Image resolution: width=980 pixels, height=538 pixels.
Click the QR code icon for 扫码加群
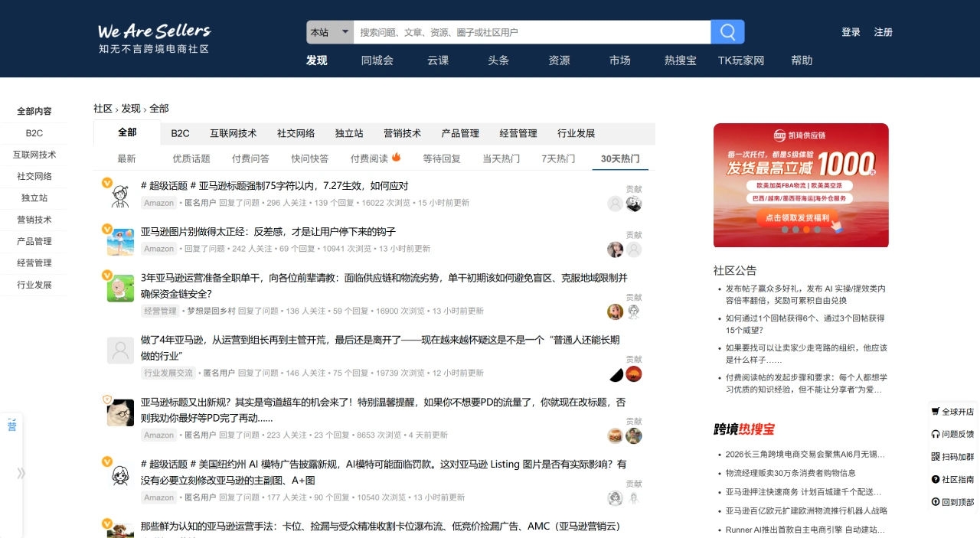point(936,457)
